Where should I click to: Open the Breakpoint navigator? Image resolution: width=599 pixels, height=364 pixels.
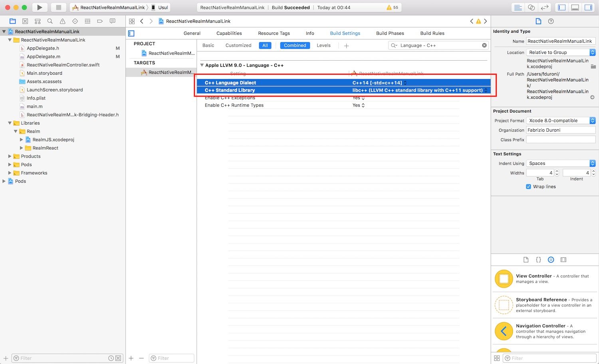100,21
